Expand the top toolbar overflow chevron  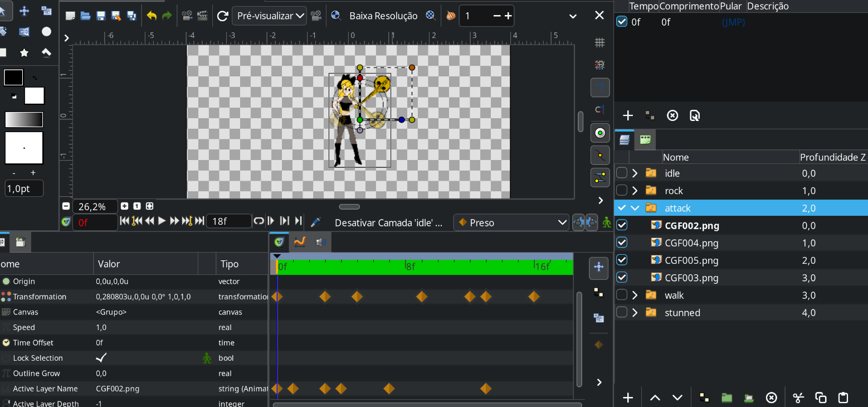point(573,16)
